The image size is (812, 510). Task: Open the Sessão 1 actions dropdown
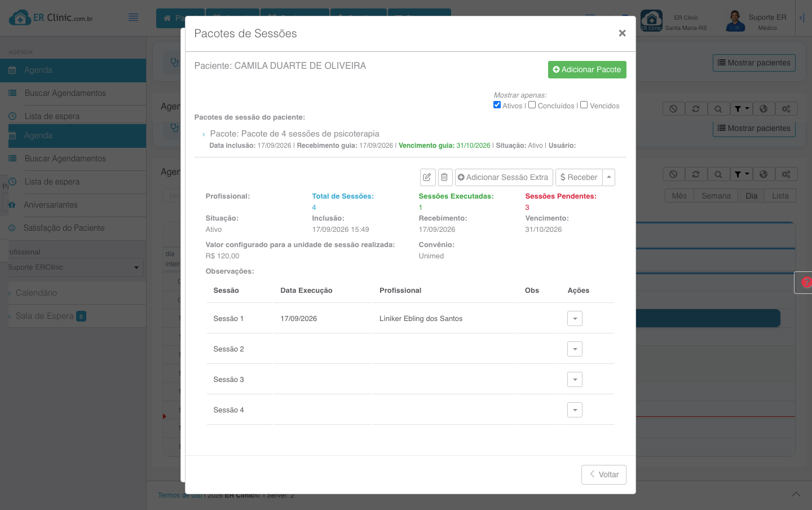(x=575, y=319)
